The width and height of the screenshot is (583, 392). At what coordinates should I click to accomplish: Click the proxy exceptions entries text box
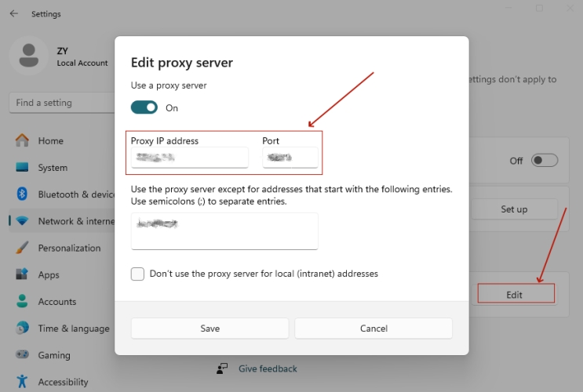click(224, 231)
